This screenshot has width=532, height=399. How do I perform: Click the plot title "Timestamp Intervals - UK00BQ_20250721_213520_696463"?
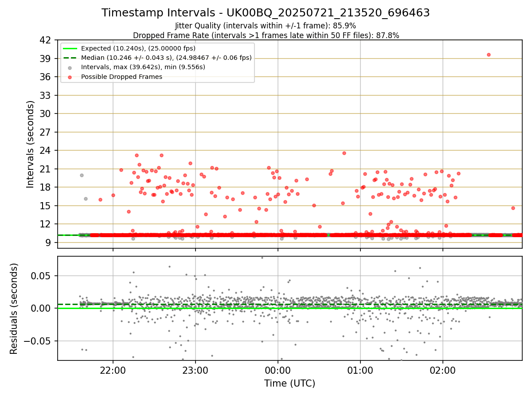coord(266,13)
